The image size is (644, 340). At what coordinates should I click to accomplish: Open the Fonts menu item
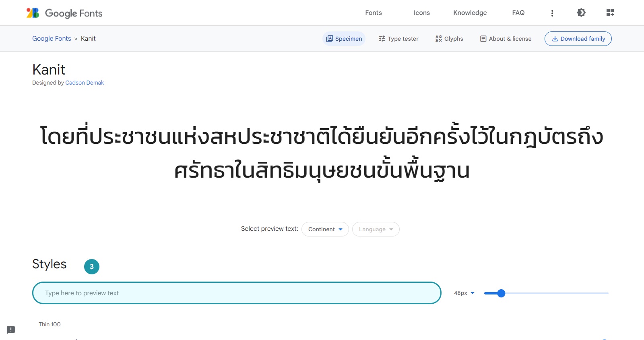(374, 13)
